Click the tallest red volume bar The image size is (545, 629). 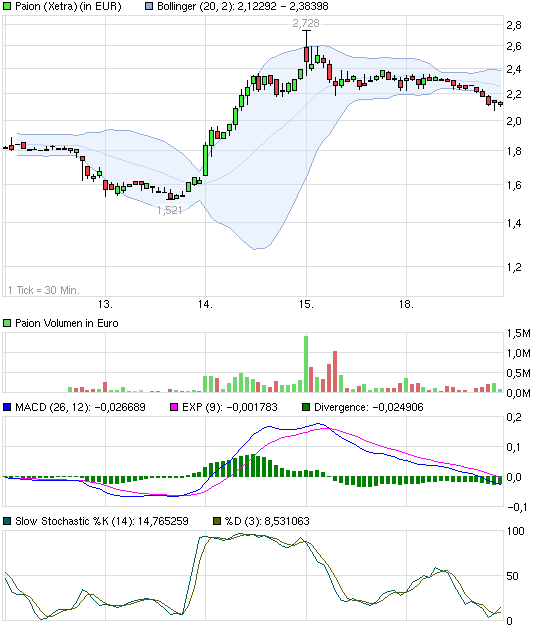click(335, 372)
